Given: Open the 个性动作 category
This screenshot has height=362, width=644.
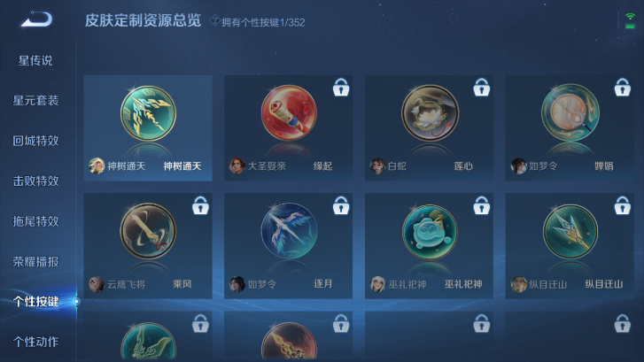Looking at the screenshot, I should [x=35, y=342].
